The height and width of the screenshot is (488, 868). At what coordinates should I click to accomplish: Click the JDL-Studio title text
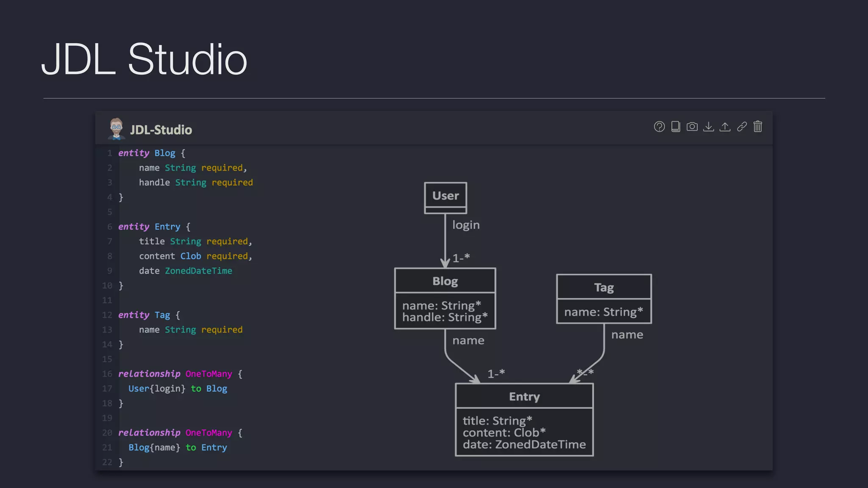pyautogui.click(x=161, y=130)
